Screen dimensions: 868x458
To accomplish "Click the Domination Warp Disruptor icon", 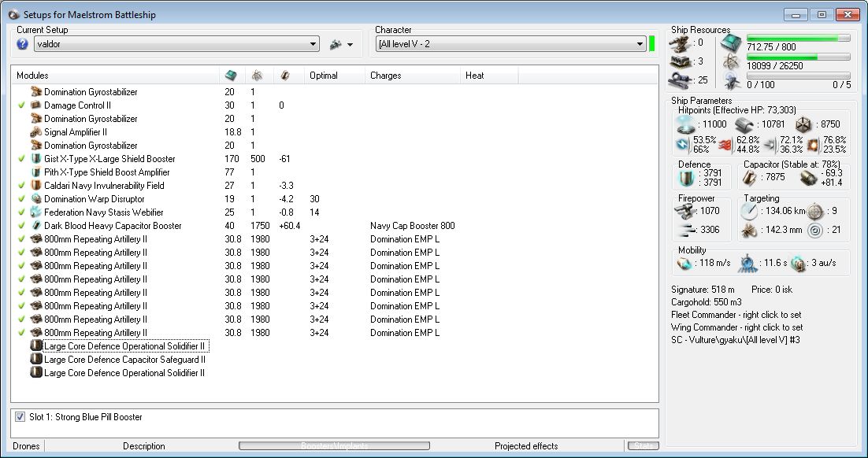I will (x=36, y=199).
